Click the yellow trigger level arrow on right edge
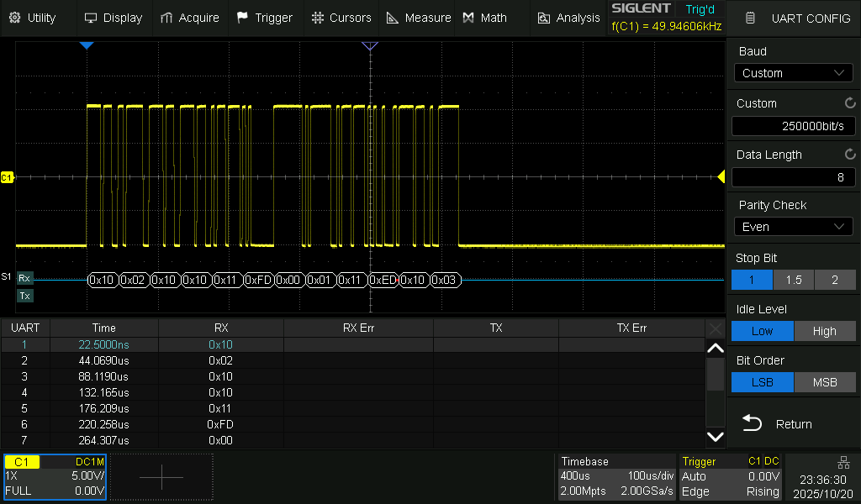This screenshot has height=504, width=861. [x=721, y=176]
